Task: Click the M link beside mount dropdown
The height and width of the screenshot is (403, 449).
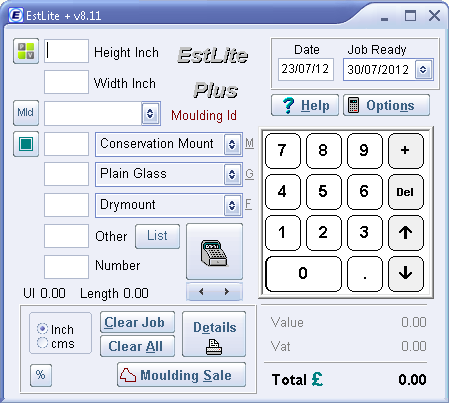Action: pos(249,143)
